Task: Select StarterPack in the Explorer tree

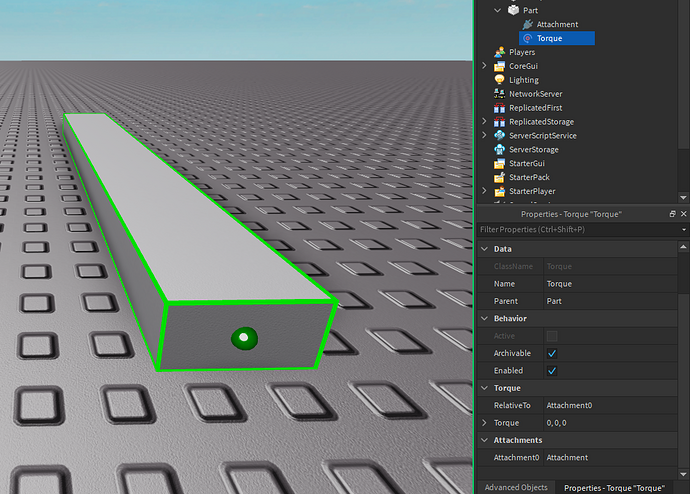Action: [x=529, y=177]
